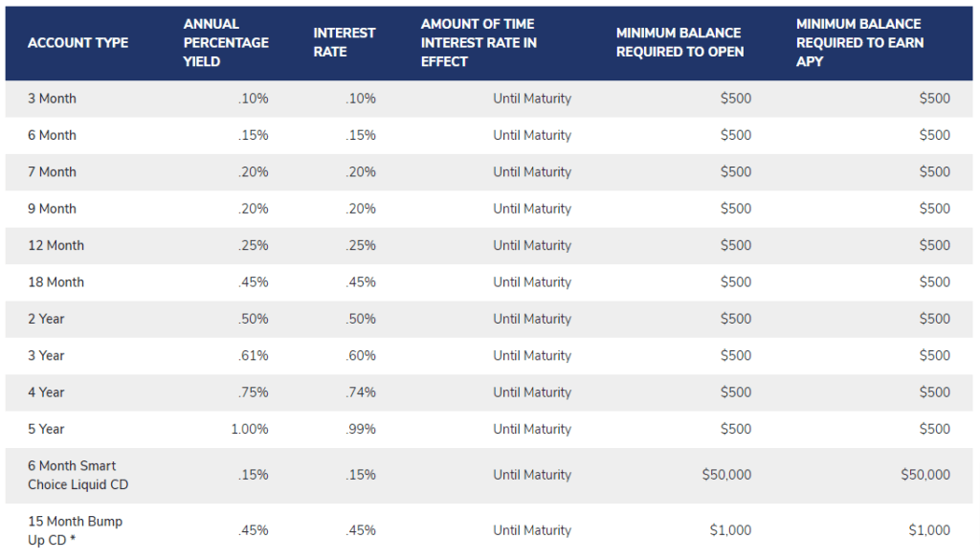Select the 4 Year interest rate .74%
Screen dimensions: 980x560
pos(361,392)
